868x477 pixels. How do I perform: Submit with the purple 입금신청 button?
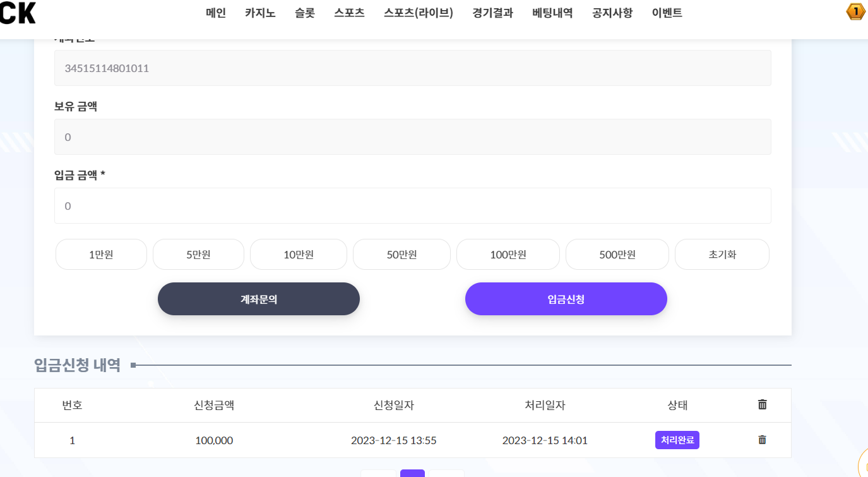tap(566, 299)
